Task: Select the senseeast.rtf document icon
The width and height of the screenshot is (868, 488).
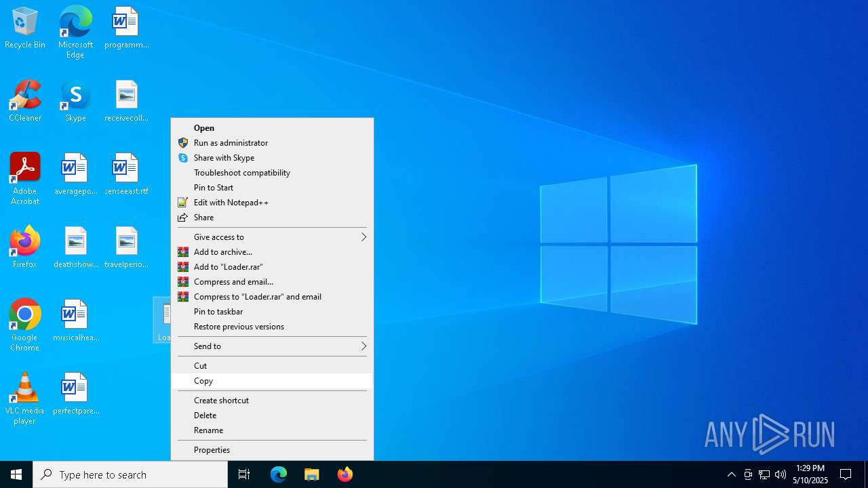Action: click(x=126, y=175)
